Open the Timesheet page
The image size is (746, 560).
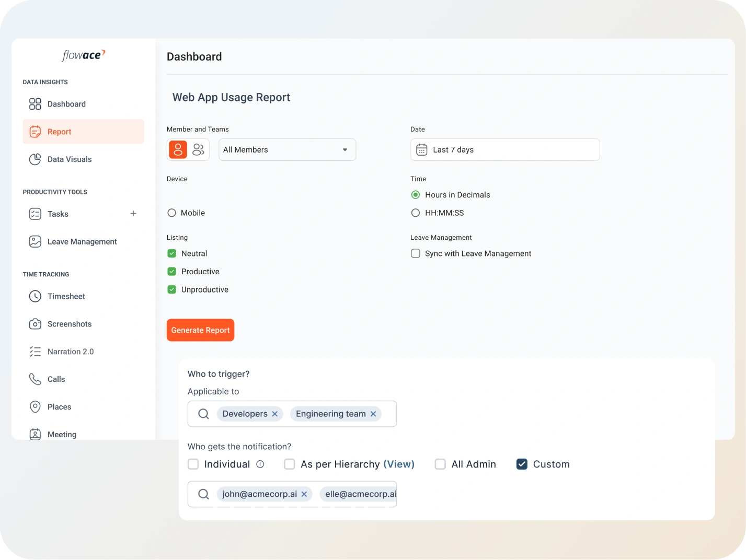click(66, 296)
